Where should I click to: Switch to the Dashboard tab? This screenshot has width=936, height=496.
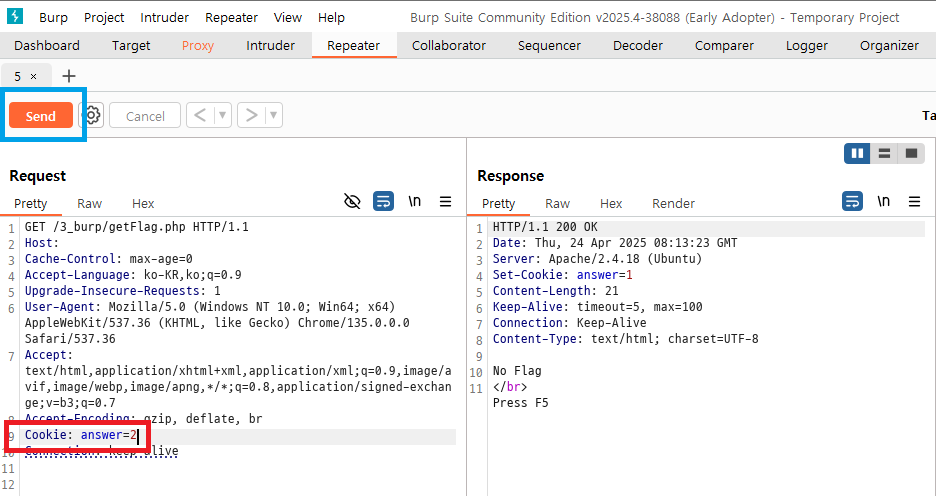tap(47, 45)
